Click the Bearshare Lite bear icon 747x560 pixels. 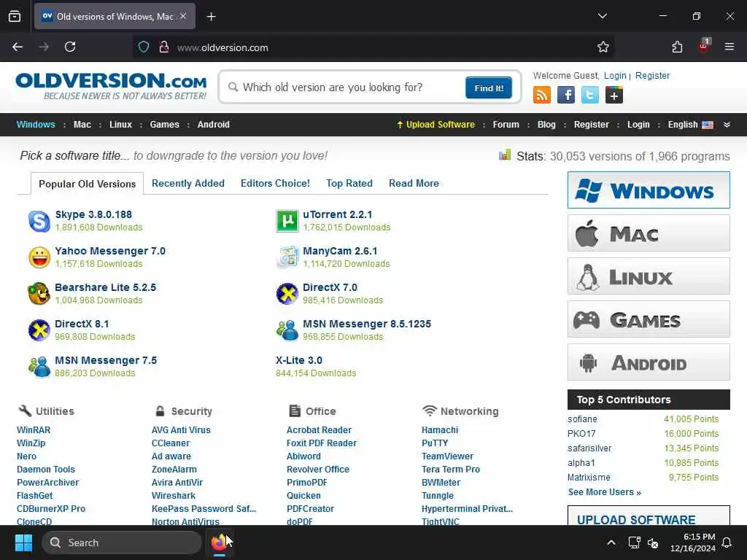(39, 294)
